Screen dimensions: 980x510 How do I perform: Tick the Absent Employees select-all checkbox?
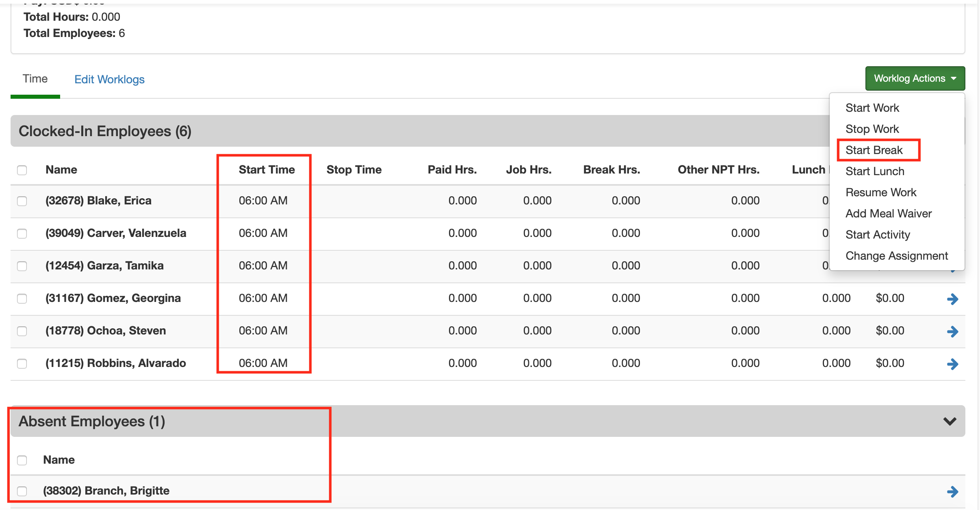point(22,460)
